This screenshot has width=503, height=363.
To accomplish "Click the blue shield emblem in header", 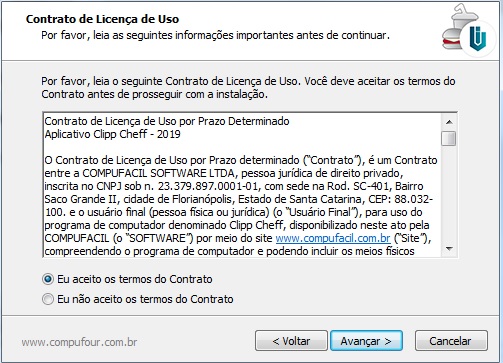I will [x=478, y=38].
